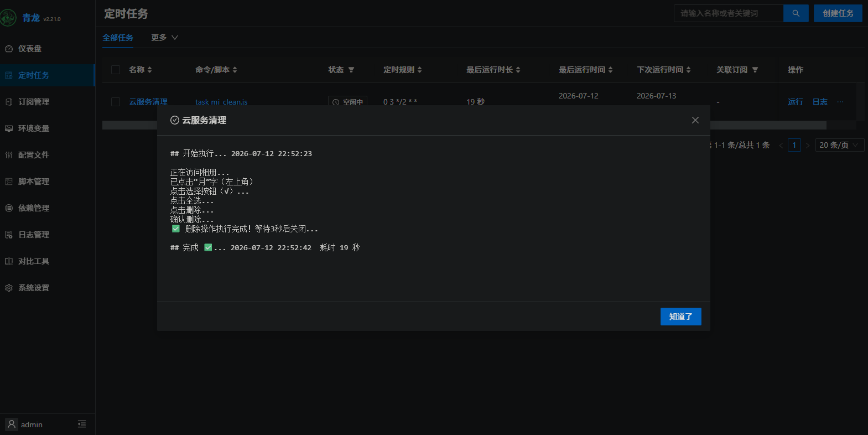Click the admin user avatar icon
The height and width of the screenshot is (435, 868).
point(12,424)
